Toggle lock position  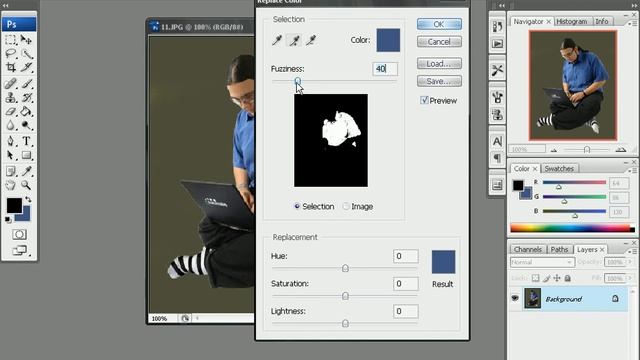[x=557, y=278]
